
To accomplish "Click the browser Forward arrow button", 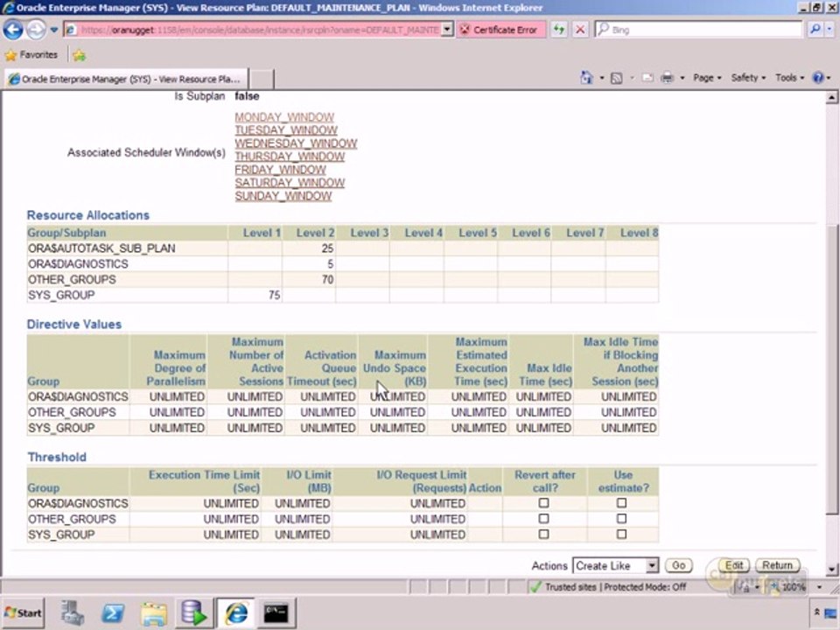I will [36, 30].
